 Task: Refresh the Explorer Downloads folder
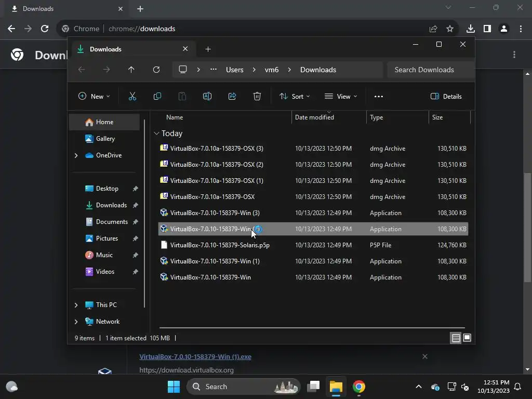pos(156,70)
